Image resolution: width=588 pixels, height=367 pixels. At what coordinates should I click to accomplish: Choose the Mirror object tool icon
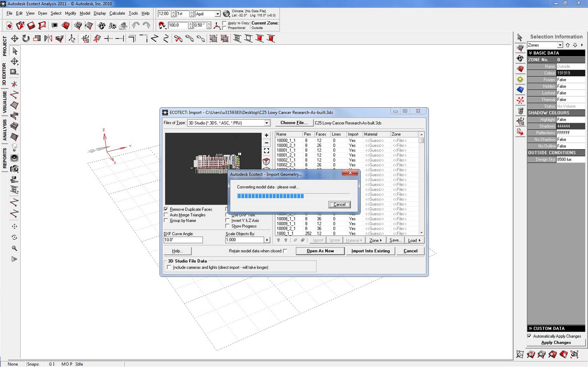coord(48,38)
